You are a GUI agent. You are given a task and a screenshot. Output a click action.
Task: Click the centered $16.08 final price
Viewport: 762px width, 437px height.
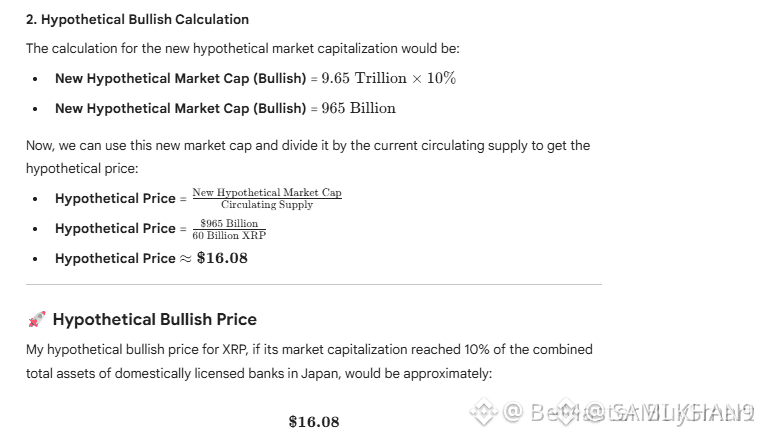point(314,421)
